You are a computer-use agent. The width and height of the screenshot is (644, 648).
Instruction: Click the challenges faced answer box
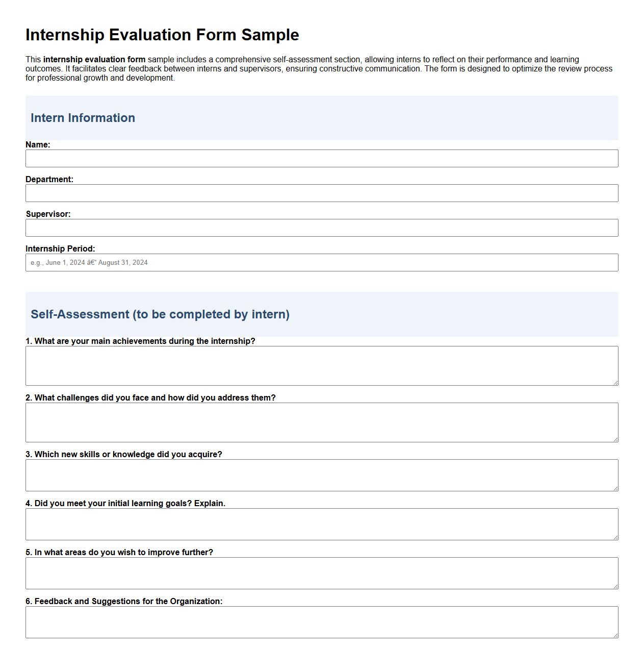(x=321, y=422)
